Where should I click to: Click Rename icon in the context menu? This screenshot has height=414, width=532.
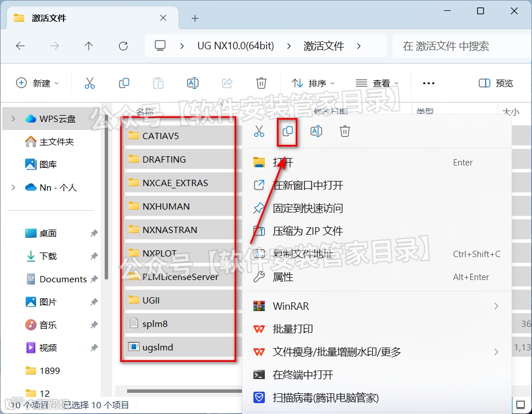pos(316,132)
